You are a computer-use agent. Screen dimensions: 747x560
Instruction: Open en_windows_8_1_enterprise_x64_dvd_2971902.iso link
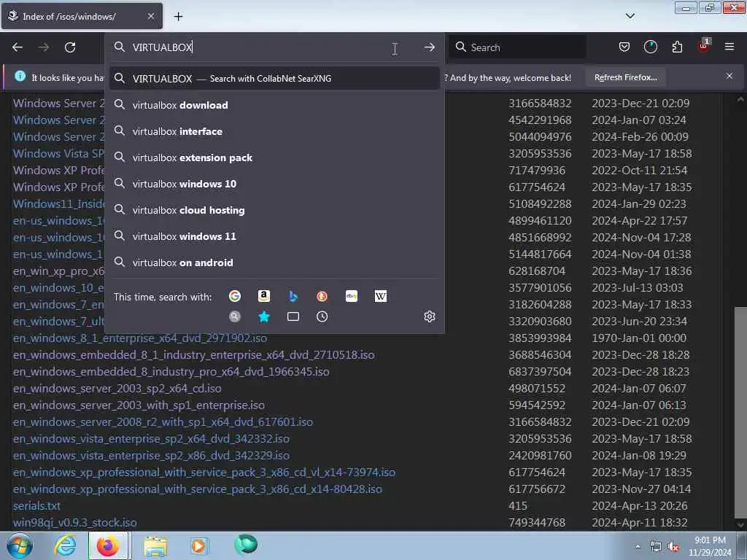(139, 338)
